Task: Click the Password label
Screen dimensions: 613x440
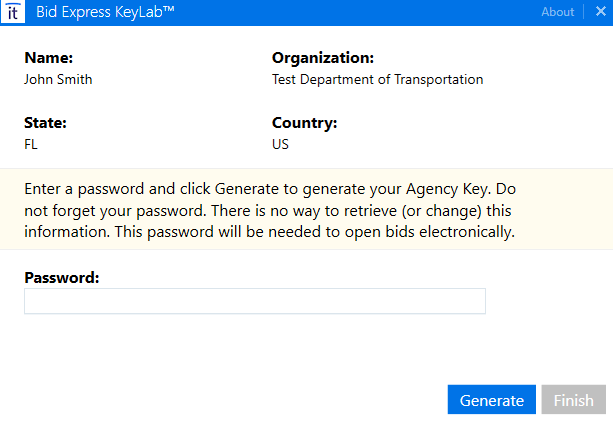Action: click(61, 277)
